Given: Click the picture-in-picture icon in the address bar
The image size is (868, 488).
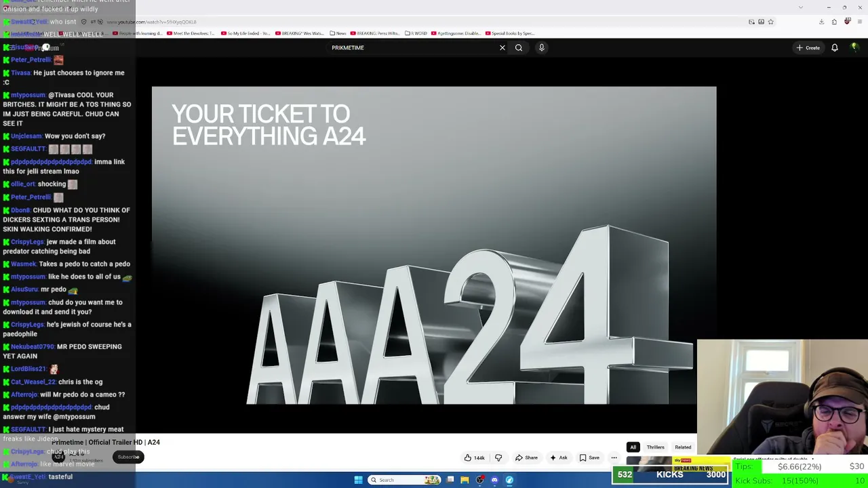Looking at the screenshot, I should [751, 22].
